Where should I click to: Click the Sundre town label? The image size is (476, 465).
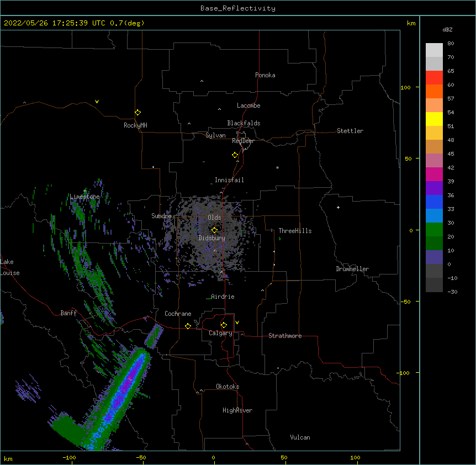click(161, 216)
